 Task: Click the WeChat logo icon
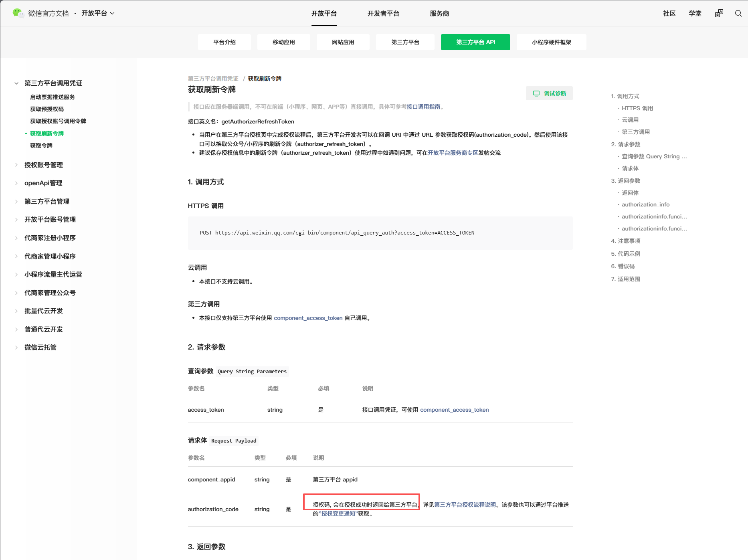coord(18,13)
